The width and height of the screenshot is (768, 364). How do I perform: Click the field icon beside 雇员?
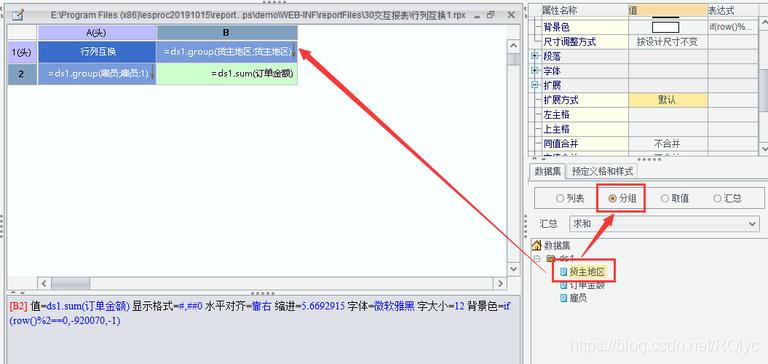click(564, 298)
